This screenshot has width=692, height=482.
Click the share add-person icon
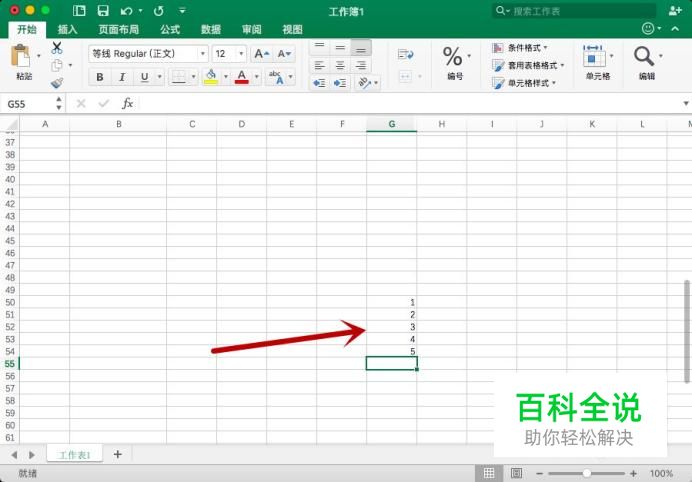coord(675,11)
